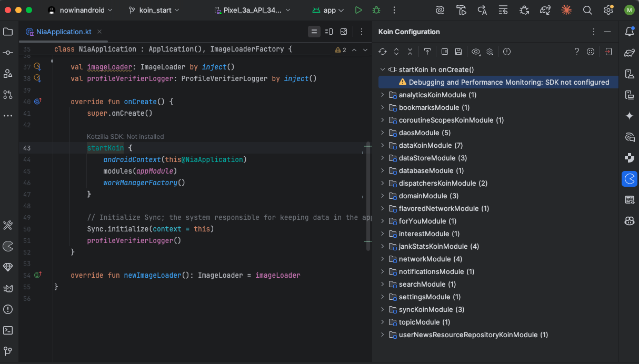The width and height of the screenshot is (639, 364).
Task: Click the Kotzilla SDK: Not installed hint
Action: [125, 136]
